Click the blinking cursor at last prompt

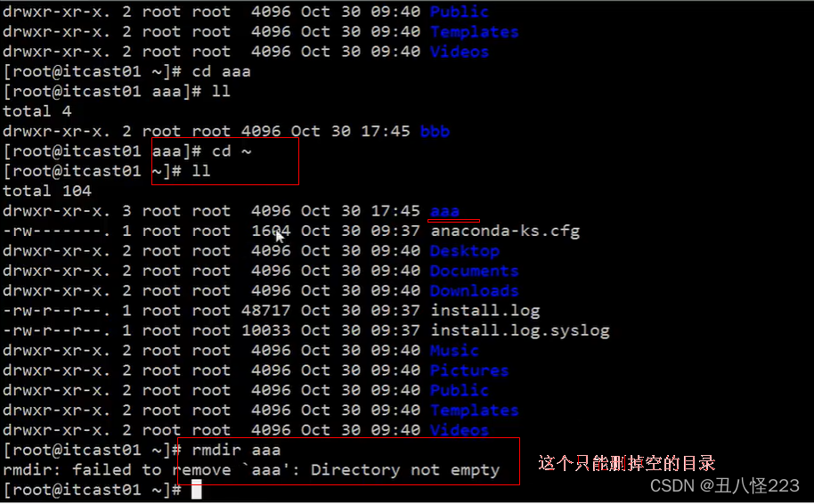pyautogui.click(x=196, y=490)
